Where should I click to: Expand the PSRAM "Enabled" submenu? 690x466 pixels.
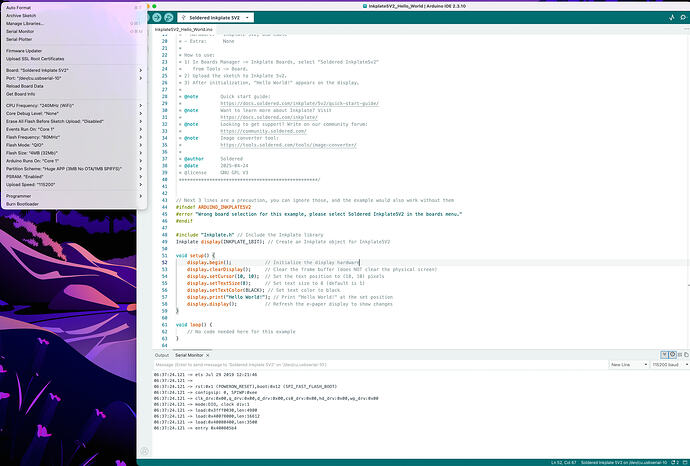74,177
